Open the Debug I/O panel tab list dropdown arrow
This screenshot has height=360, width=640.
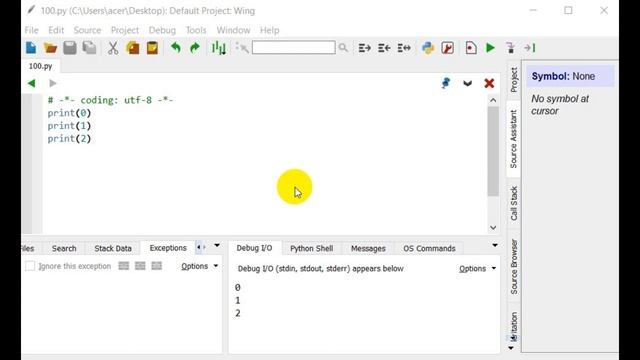tap(495, 246)
